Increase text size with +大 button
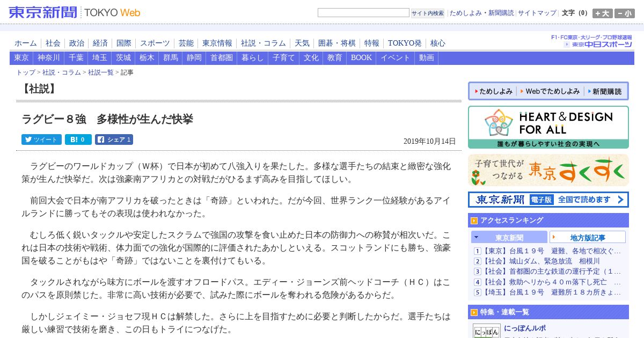 coord(602,13)
